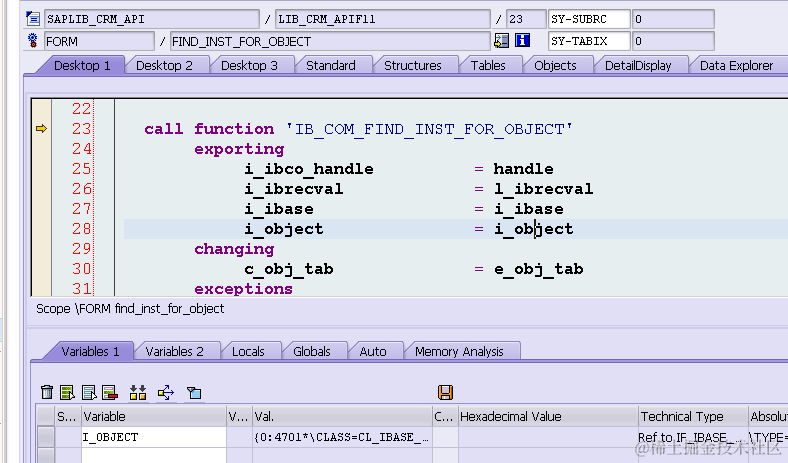Click 'IB_COM_FIND_INST_FOR_OBJECT' function name in code
Viewport: 788px width, 463px height.
point(429,129)
